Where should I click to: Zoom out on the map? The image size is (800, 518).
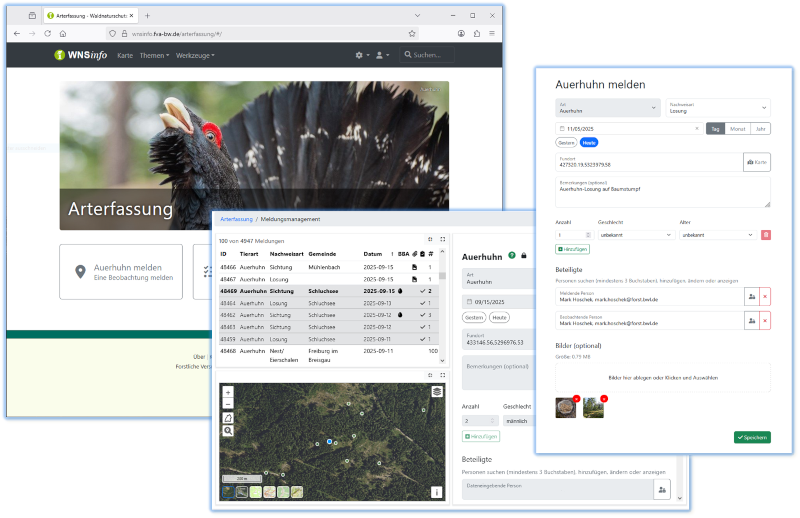tap(228, 404)
